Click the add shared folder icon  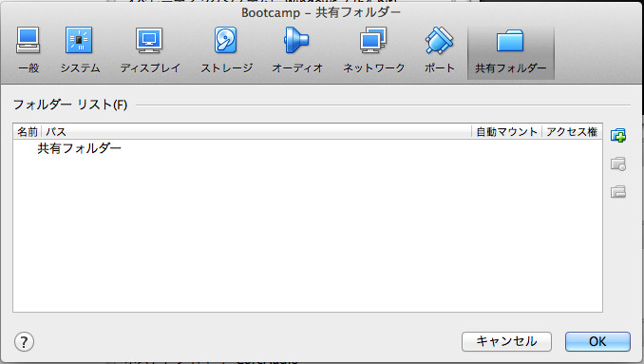click(618, 135)
